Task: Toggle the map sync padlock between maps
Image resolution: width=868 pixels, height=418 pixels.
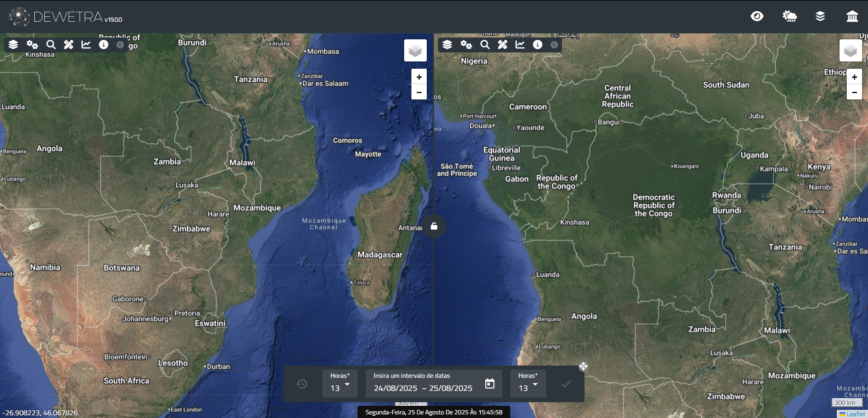Action: (x=434, y=226)
